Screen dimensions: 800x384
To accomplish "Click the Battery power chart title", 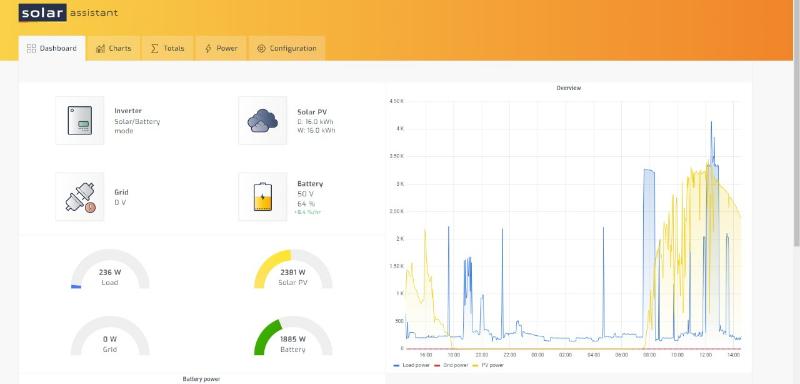I will (201, 379).
